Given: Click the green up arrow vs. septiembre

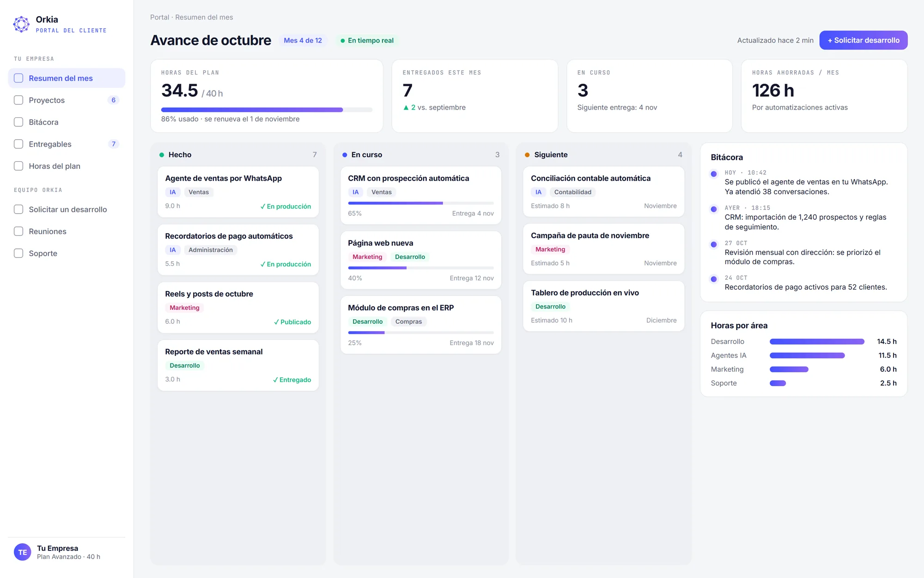Looking at the screenshot, I should click(406, 107).
